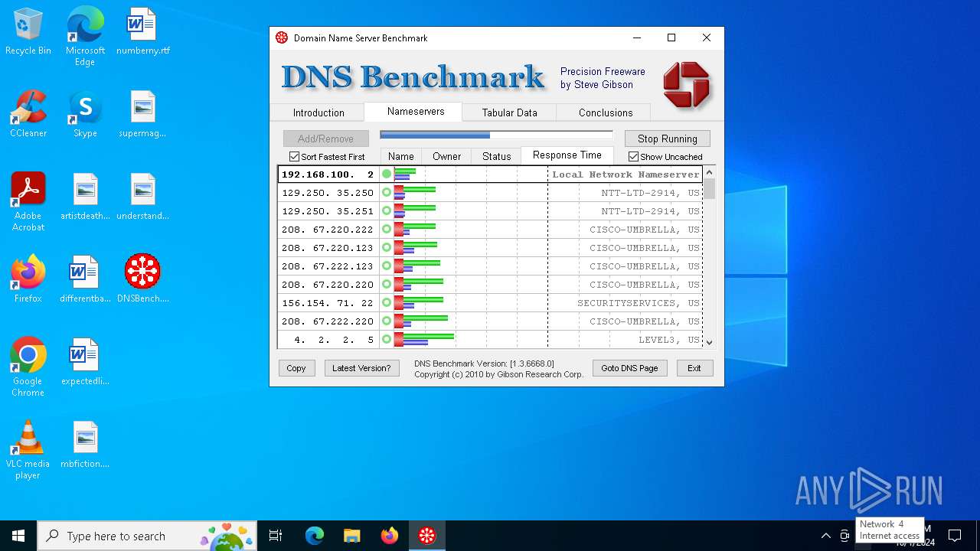The width and height of the screenshot is (980, 551).
Task: Select nameserver row 208.67.220.123
Action: 490,248
